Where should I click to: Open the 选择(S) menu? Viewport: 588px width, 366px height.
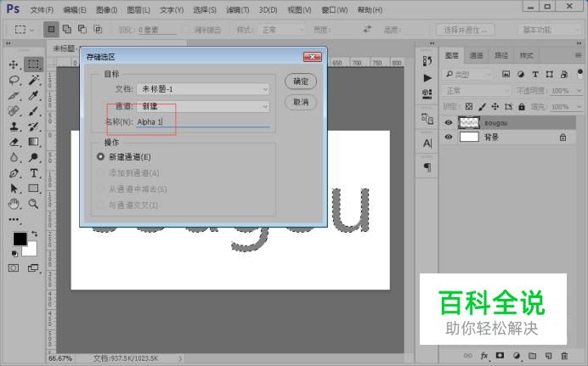(205, 10)
